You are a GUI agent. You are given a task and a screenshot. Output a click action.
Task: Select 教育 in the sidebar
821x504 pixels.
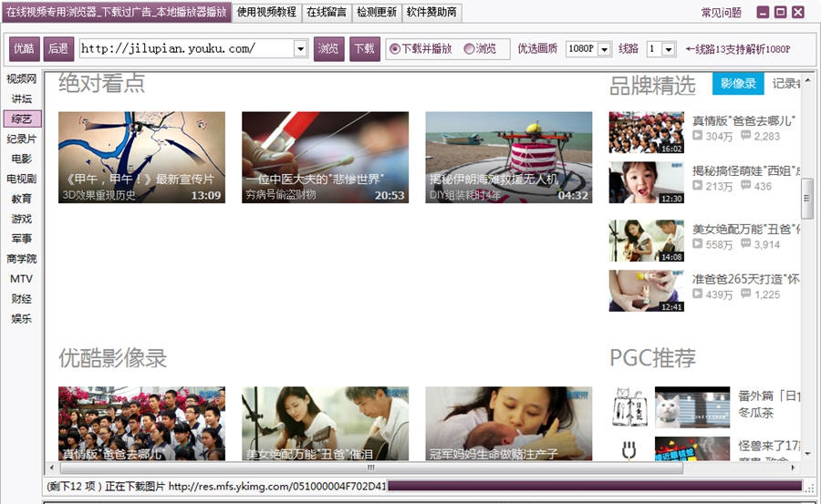pyautogui.click(x=22, y=199)
